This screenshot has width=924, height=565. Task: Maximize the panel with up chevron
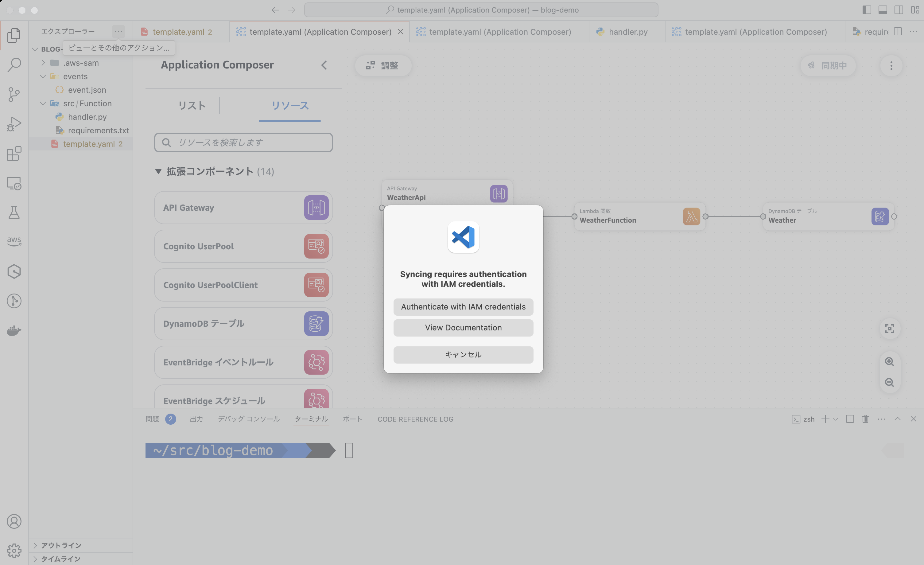click(x=897, y=419)
